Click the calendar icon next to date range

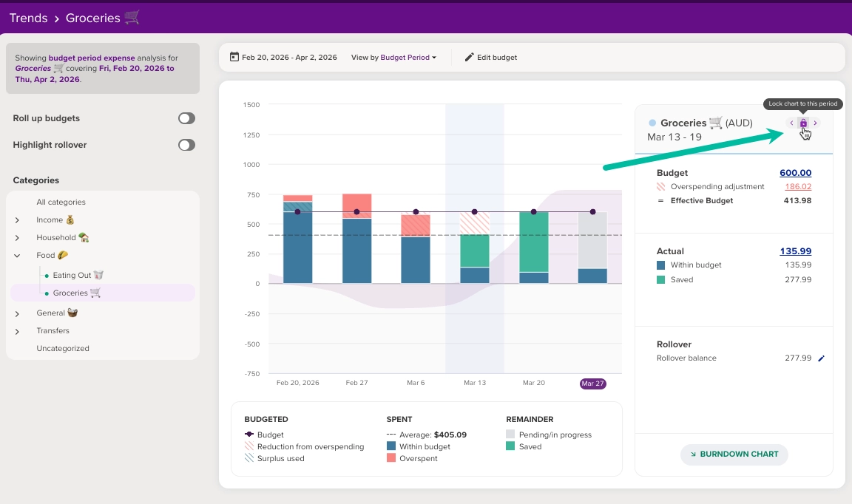pos(234,57)
